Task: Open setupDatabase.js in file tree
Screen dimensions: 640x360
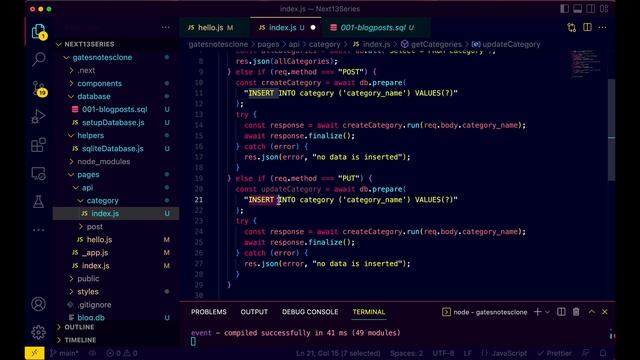Action: (116, 122)
